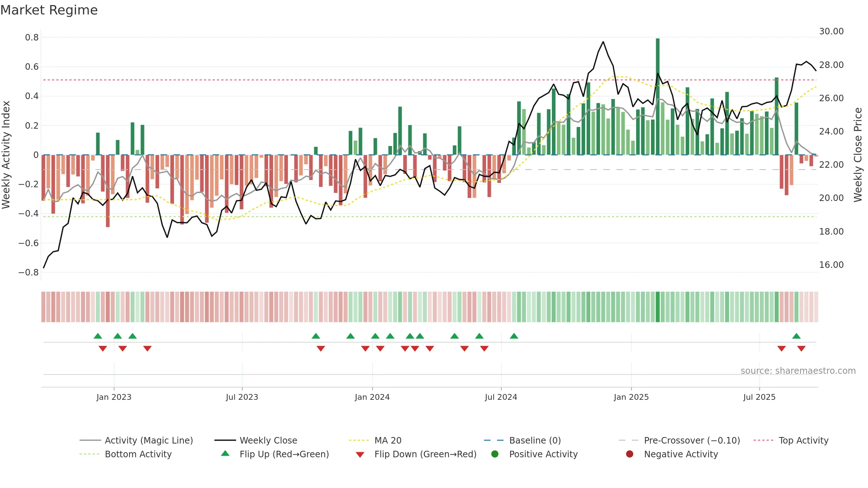Viewport: 868px width, 488px height.
Task: Click the 30.00 price axis tick label
Action: 831,31
